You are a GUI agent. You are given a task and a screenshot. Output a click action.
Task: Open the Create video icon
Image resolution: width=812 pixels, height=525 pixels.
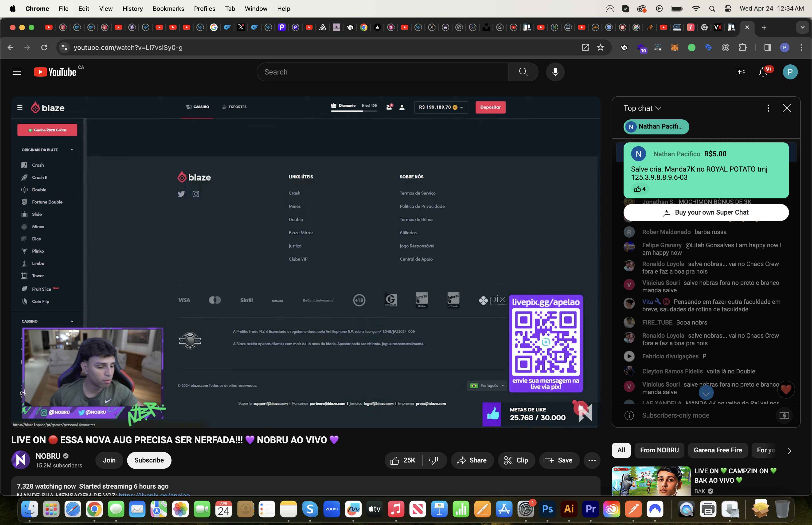740,72
